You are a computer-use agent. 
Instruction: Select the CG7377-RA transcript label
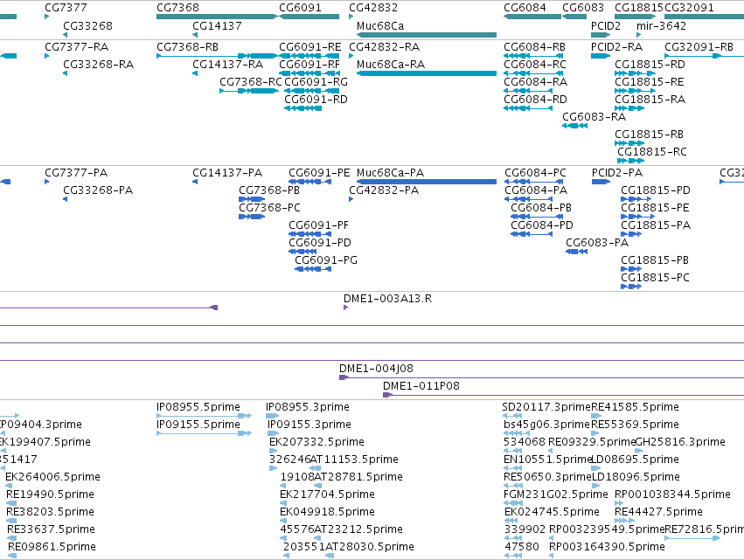(x=77, y=47)
